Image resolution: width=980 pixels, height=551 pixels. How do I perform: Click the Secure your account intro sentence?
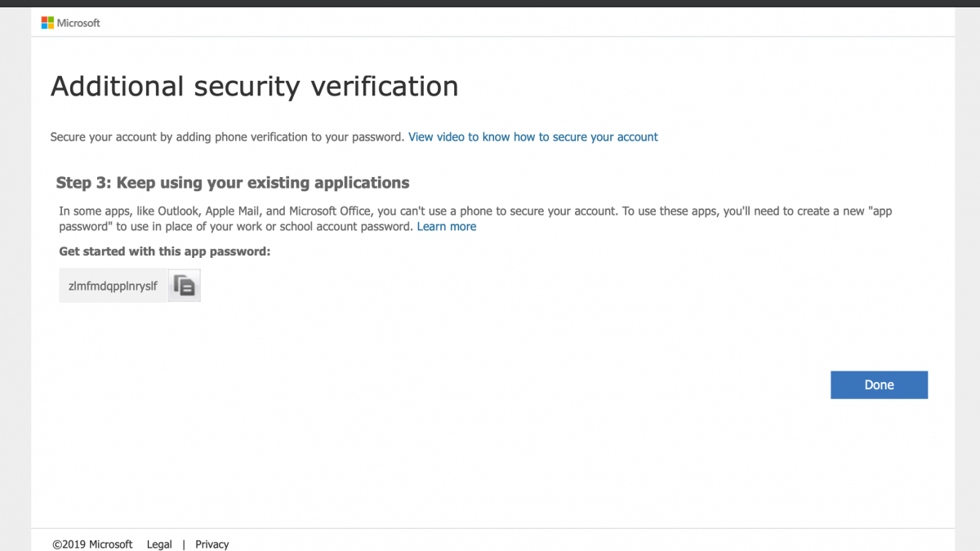coord(227,137)
